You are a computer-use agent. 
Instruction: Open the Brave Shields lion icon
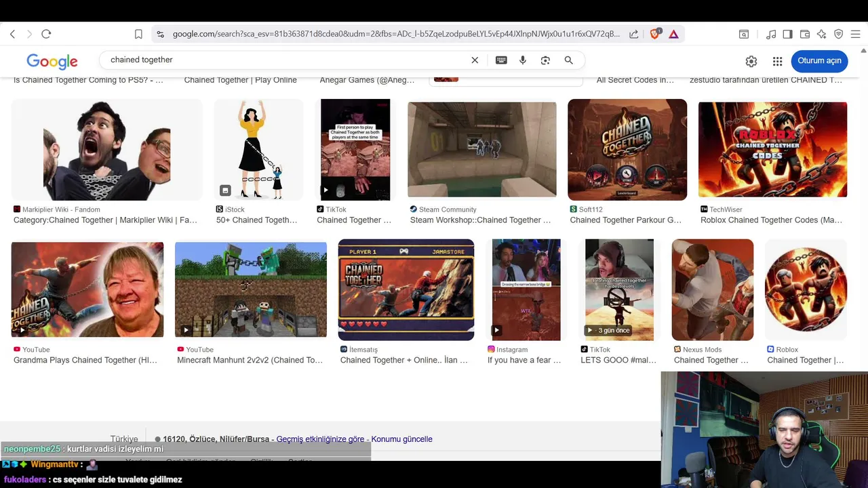(x=655, y=34)
